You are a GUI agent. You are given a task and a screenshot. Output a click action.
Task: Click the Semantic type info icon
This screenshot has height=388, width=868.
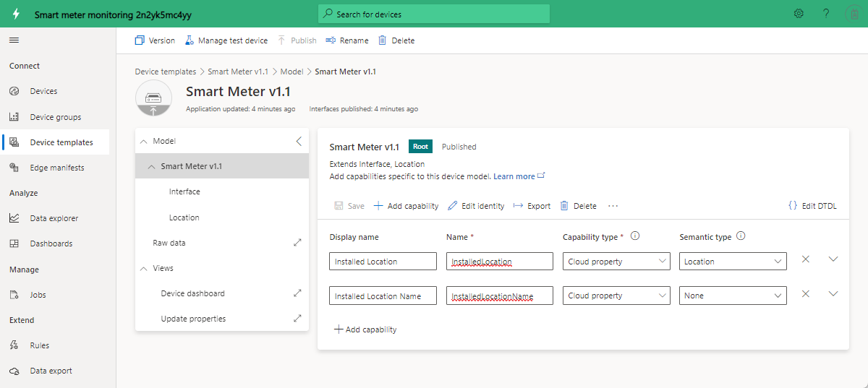coord(741,236)
